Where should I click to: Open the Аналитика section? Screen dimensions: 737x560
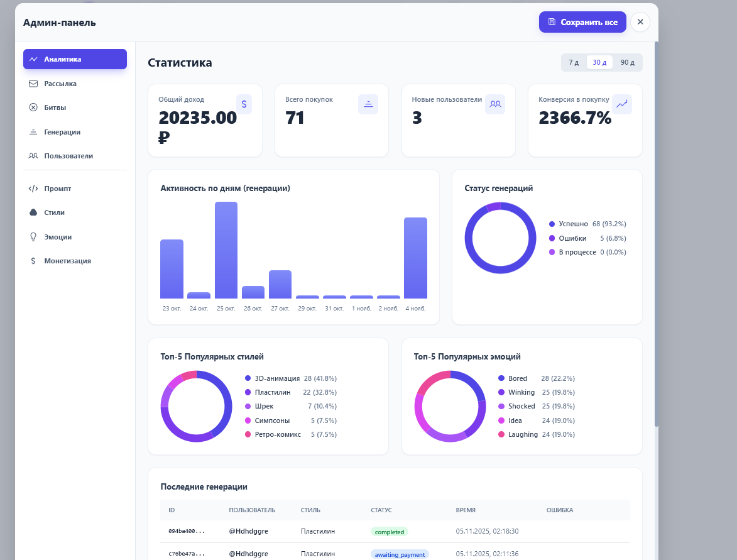pyautogui.click(x=75, y=59)
